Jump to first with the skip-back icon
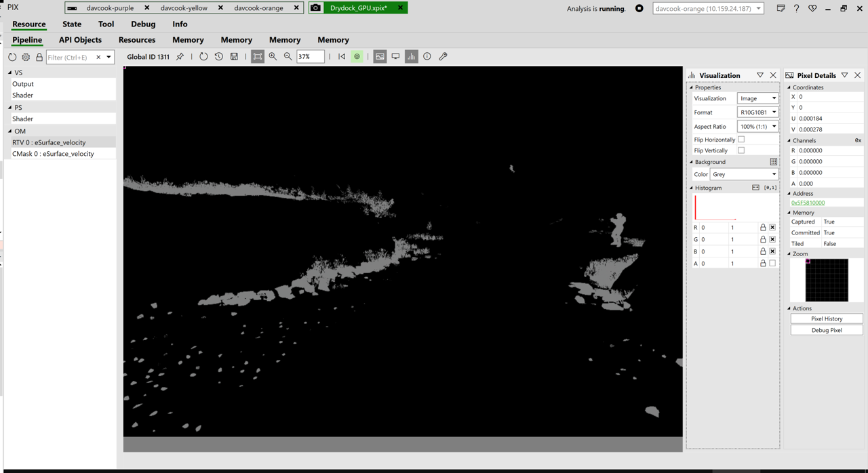868x473 pixels. (x=342, y=57)
